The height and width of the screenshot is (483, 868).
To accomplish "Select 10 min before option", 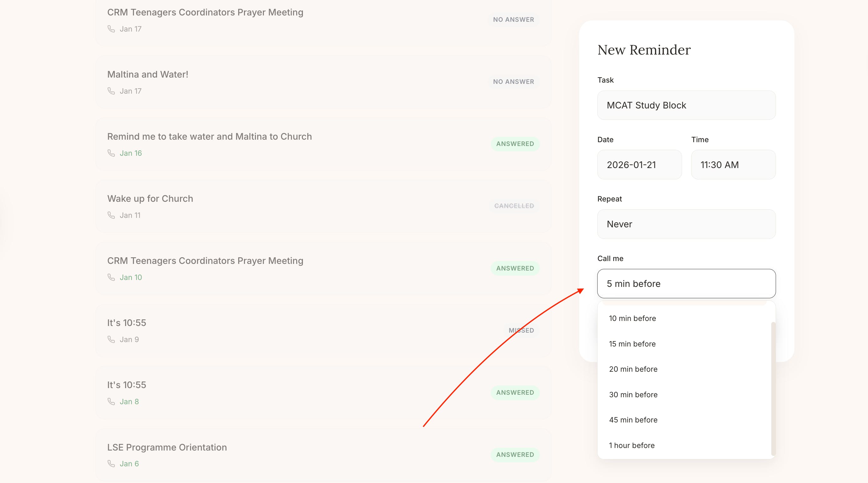I will point(632,318).
